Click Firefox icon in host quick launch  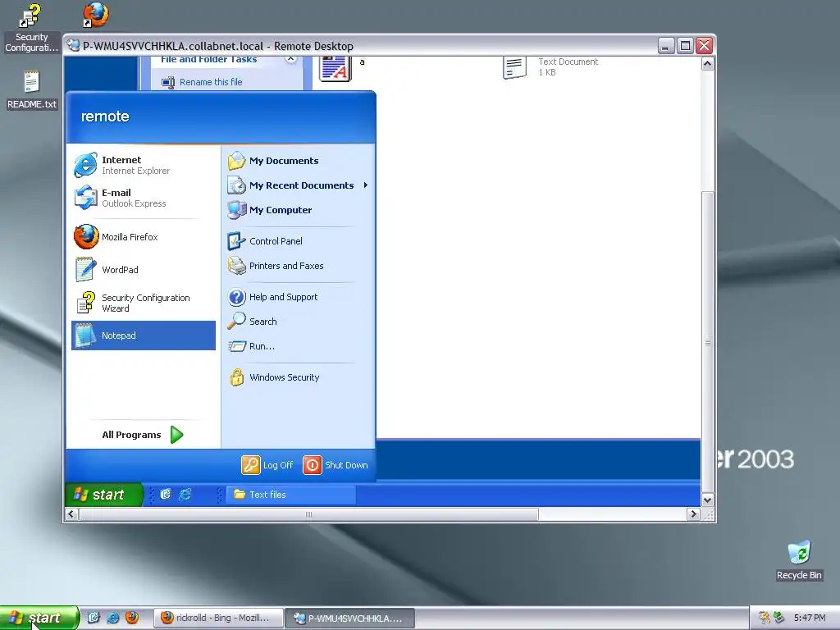click(132, 618)
